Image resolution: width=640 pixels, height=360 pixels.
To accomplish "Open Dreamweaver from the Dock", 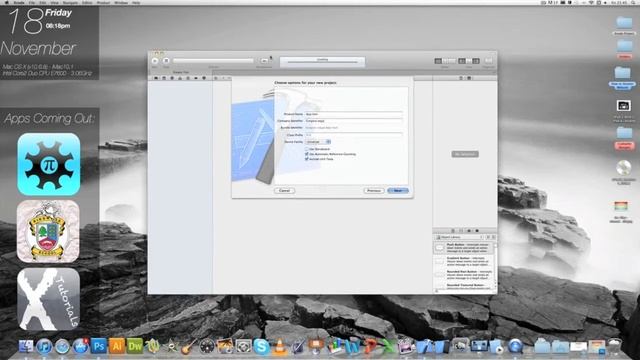I will point(135,346).
